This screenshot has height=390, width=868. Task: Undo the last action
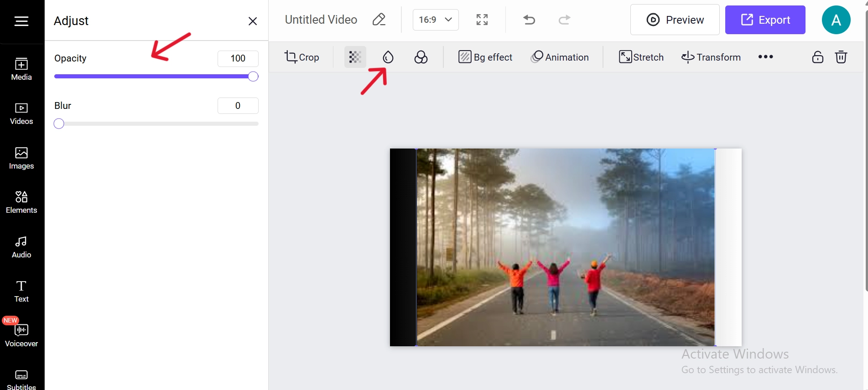tap(529, 20)
